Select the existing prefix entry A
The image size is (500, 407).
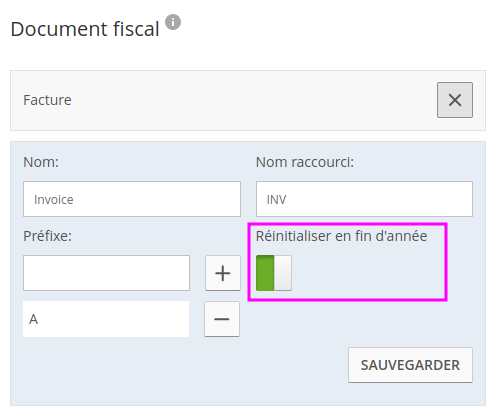tap(106, 319)
